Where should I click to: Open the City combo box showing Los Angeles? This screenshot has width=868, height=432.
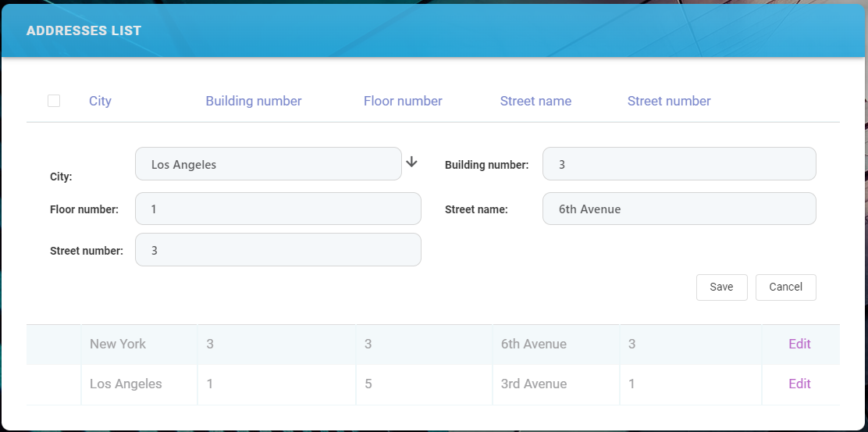pos(268,164)
